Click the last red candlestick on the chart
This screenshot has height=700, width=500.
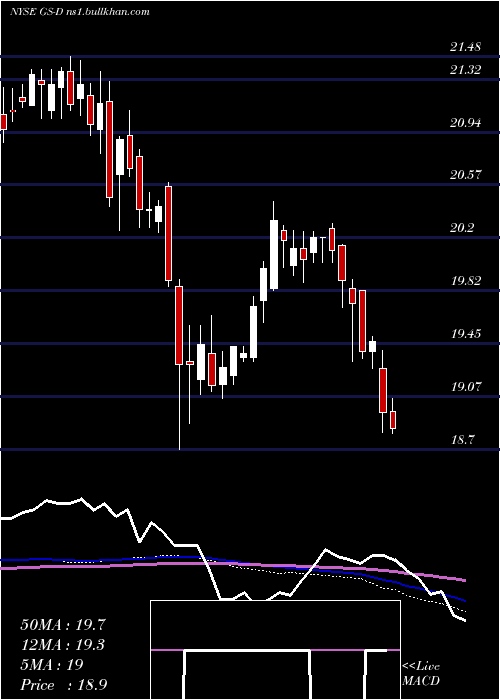(393, 420)
